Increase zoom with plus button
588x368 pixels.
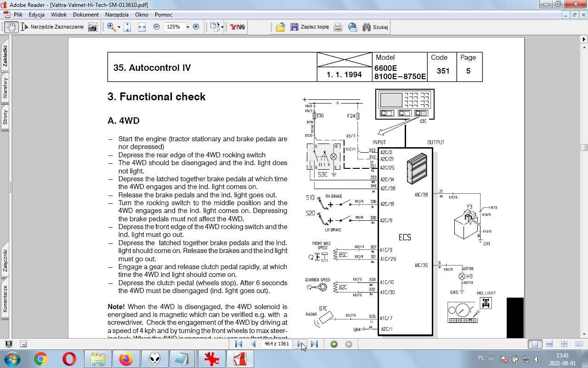[196, 27]
